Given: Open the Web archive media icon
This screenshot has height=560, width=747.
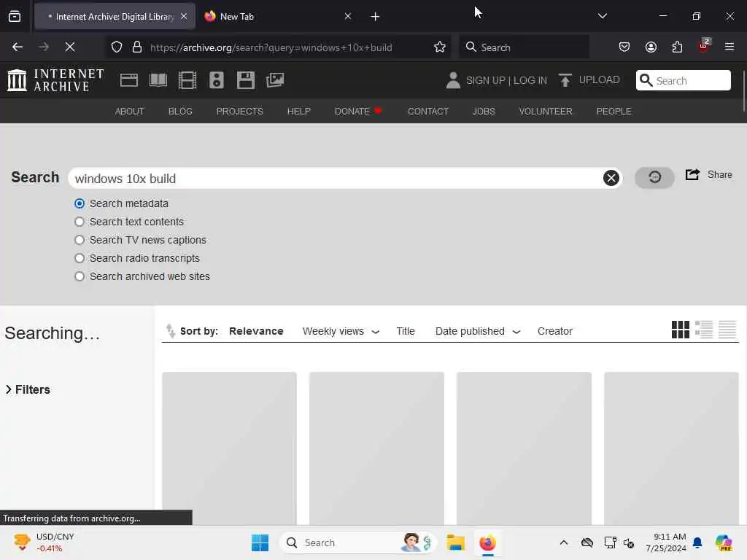Looking at the screenshot, I should point(128,80).
